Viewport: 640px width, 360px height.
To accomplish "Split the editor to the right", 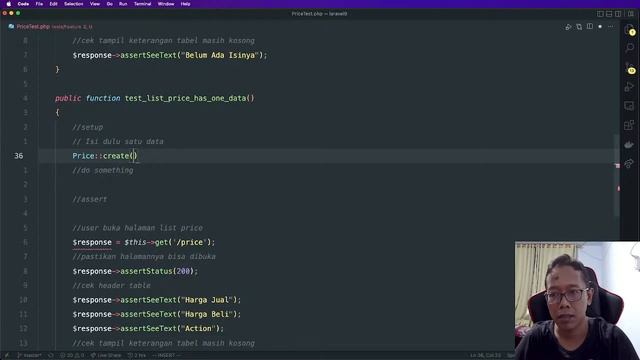I will (x=590, y=27).
